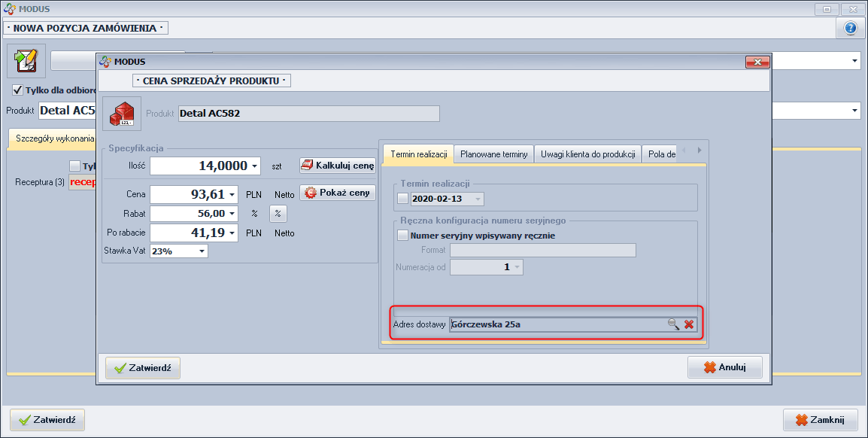The height and width of the screenshot is (438, 868).
Task: Click the Cena sprzedaży produktu header
Action: click(211, 81)
